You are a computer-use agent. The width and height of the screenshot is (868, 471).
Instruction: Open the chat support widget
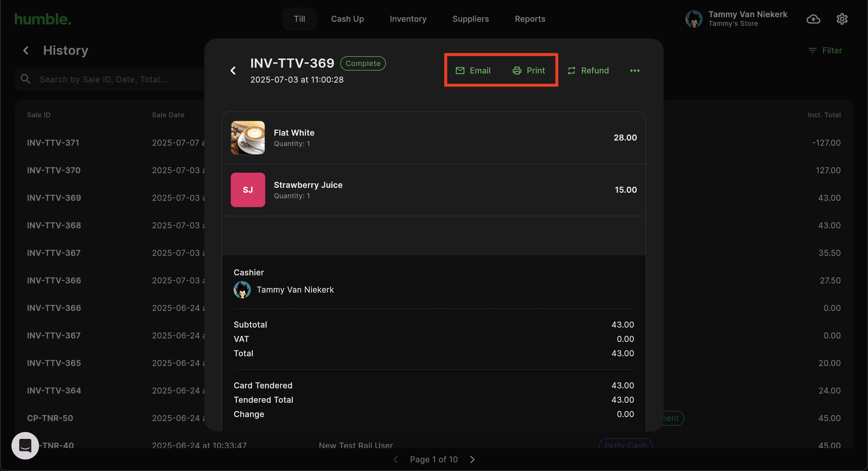(25, 446)
